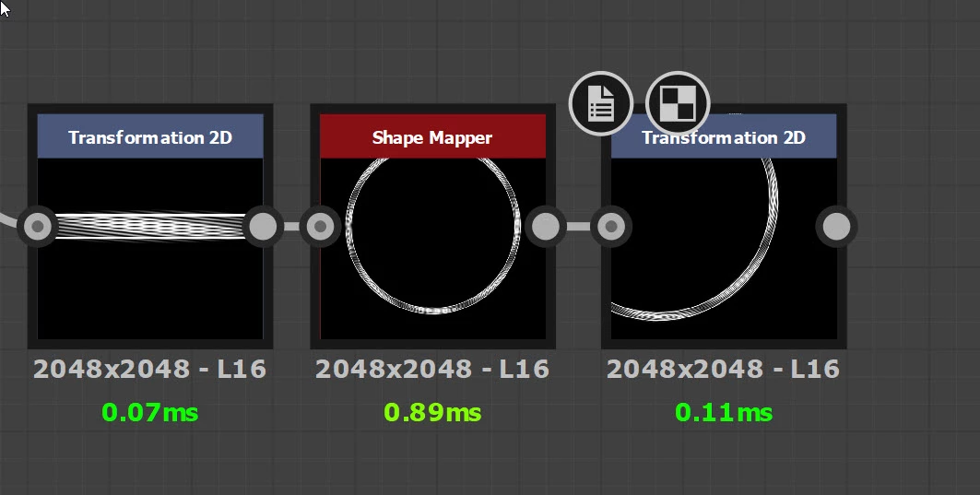The width and height of the screenshot is (980, 495).
Task: Click the full circle ring thumbnail
Action: [432, 249]
